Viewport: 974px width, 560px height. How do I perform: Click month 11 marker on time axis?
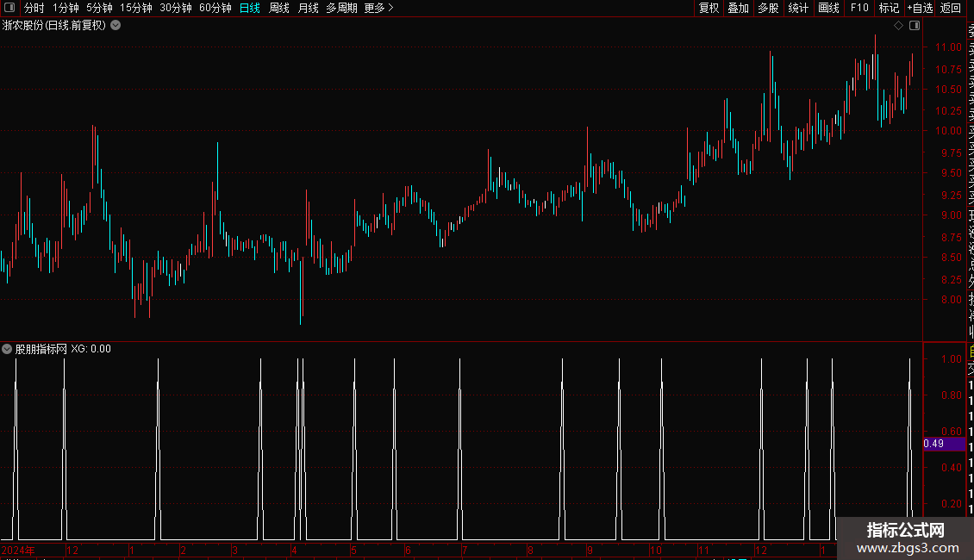pyautogui.click(x=703, y=550)
